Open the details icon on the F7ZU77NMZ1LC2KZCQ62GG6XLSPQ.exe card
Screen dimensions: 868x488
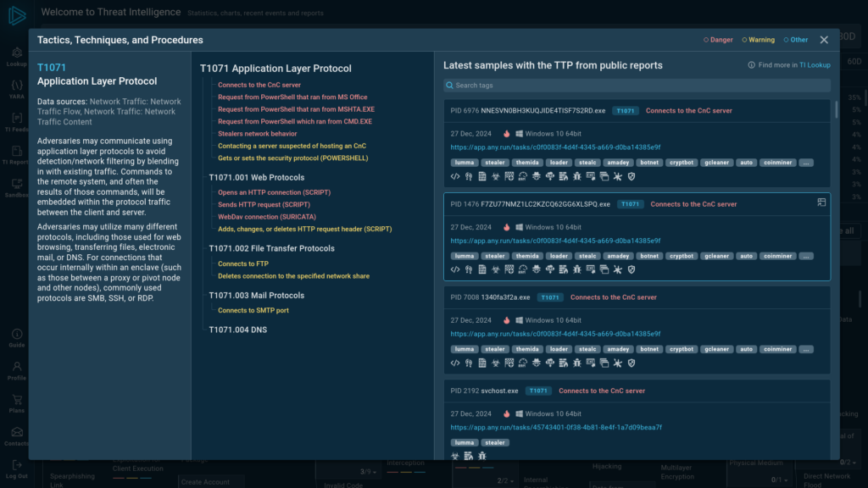click(x=821, y=202)
